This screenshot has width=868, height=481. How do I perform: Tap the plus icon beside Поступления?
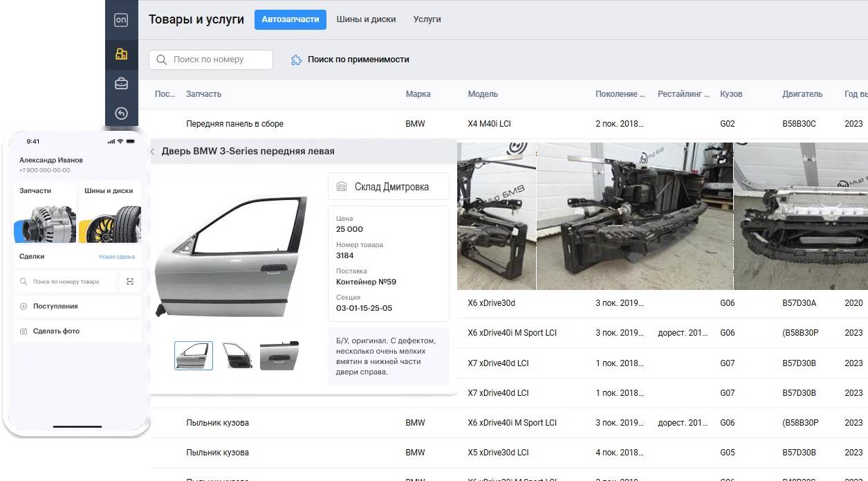24,307
